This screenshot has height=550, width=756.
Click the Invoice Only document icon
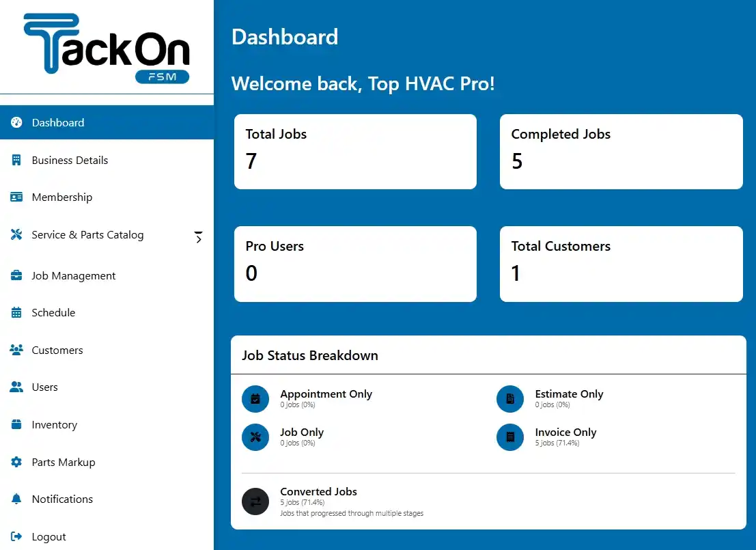point(510,437)
